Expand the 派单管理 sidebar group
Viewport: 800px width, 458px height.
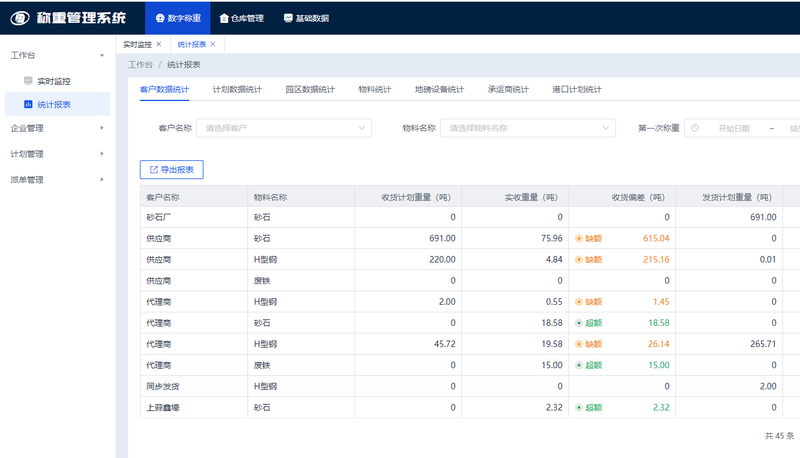tap(57, 180)
